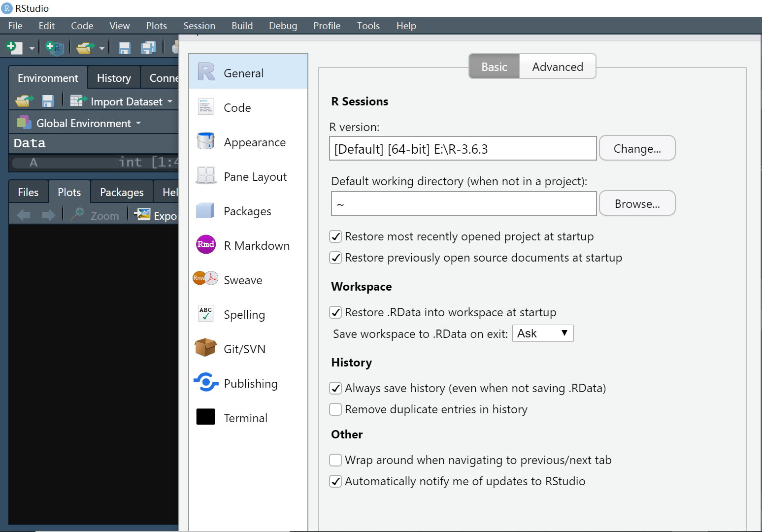This screenshot has width=762, height=532.
Task: Open the Debug menu
Action: click(x=283, y=26)
